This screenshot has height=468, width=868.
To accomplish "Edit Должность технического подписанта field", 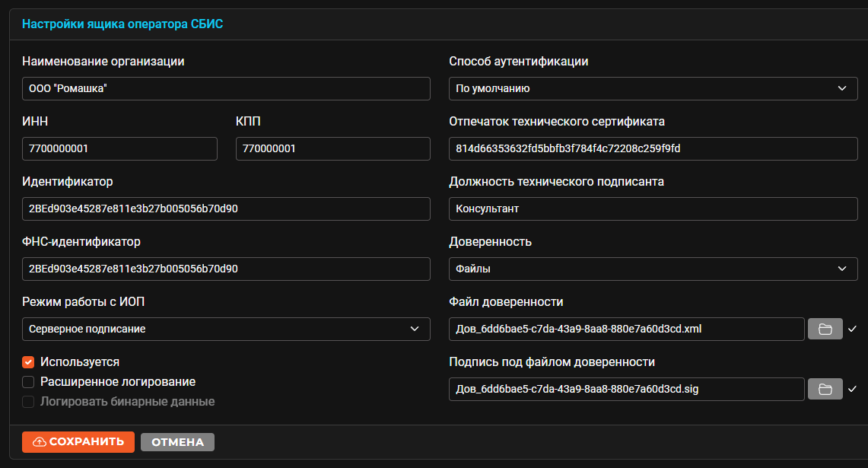I will [653, 209].
